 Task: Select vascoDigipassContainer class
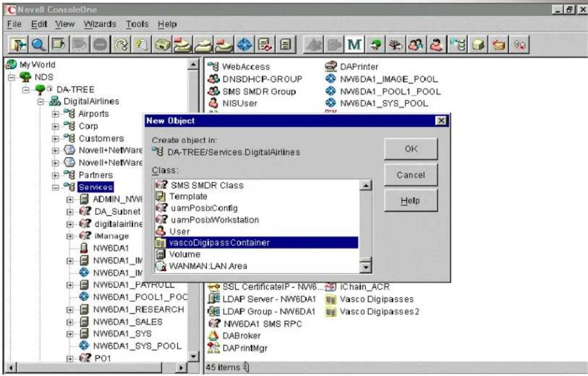(256, 243)
